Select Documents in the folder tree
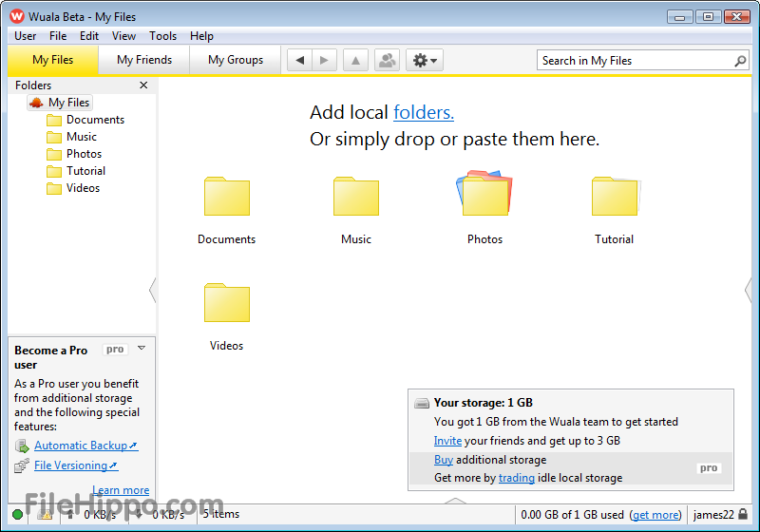The image size is (760, 532). coord(85,120)
